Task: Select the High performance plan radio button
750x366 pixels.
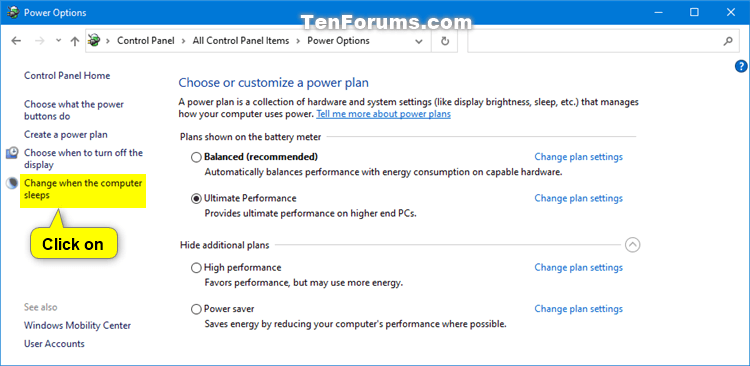Action: 196,268
